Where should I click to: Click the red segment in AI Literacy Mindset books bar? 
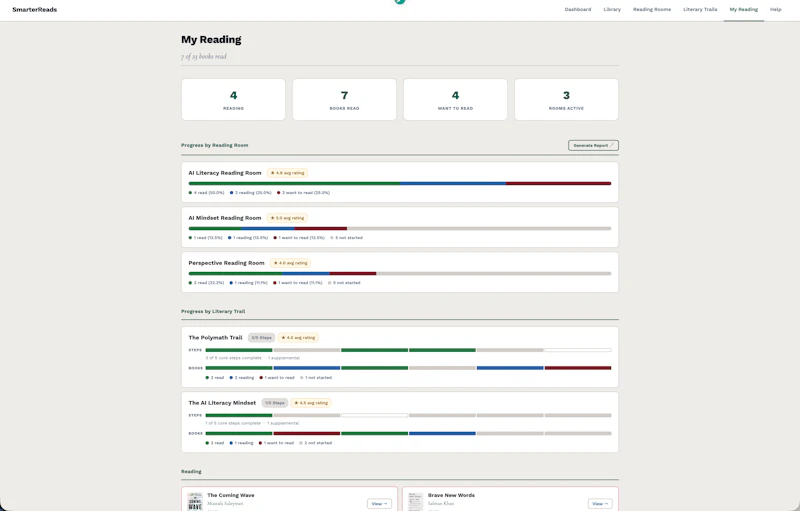(307, 433)
